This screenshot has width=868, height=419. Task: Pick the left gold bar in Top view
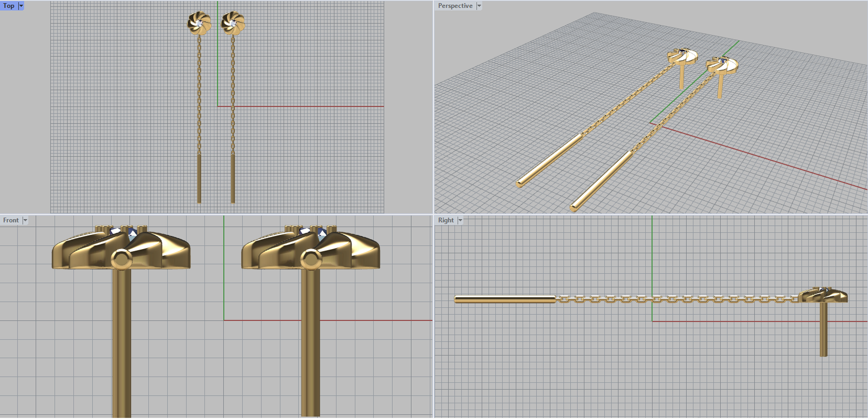[x=199, y=178]
